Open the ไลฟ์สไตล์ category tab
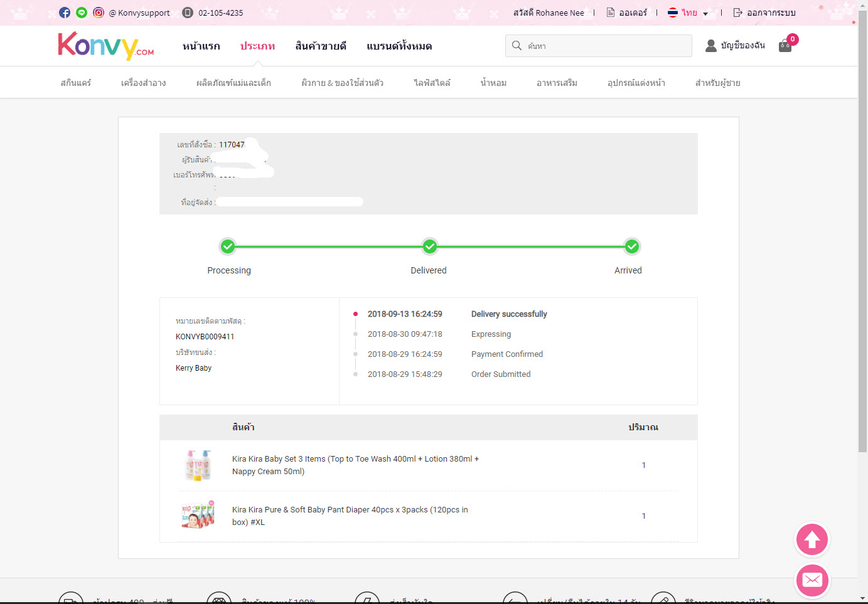Viewport: 868px width, 604px height. (x=432, y=83)
